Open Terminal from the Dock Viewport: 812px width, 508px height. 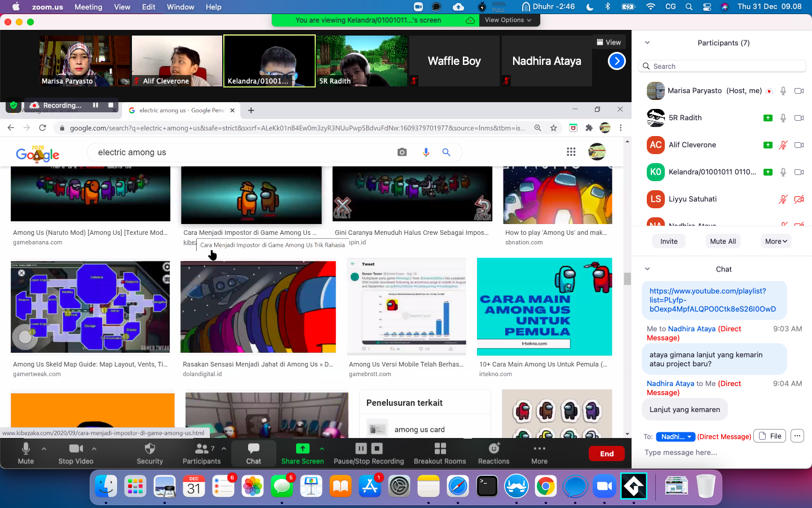pos(487,486)
